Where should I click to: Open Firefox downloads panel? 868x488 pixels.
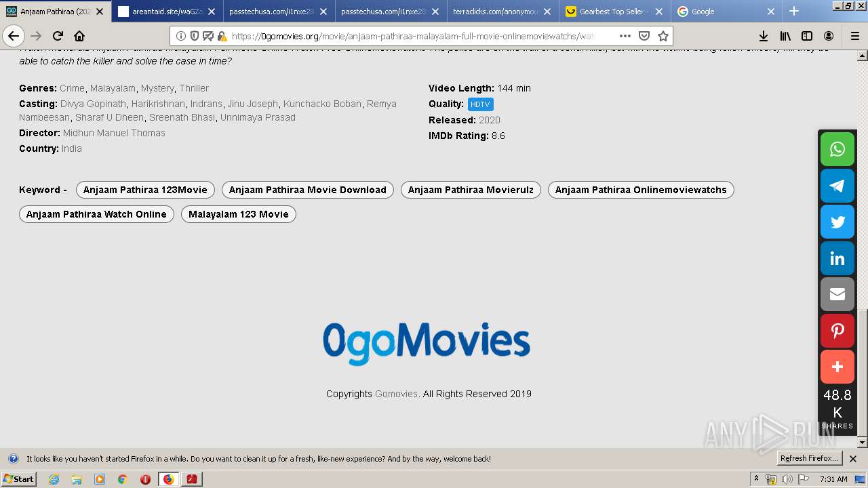click(763, 36)
